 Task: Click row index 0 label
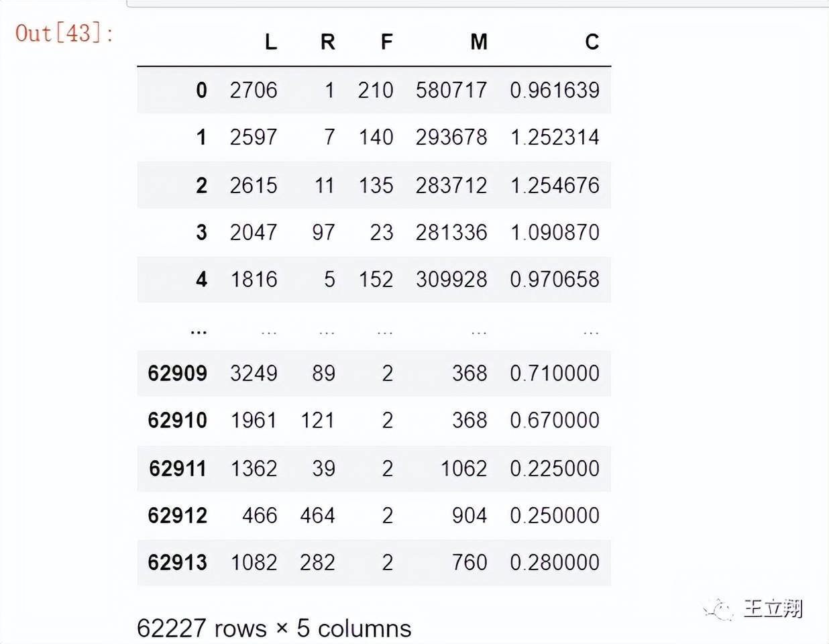[201, 90]
